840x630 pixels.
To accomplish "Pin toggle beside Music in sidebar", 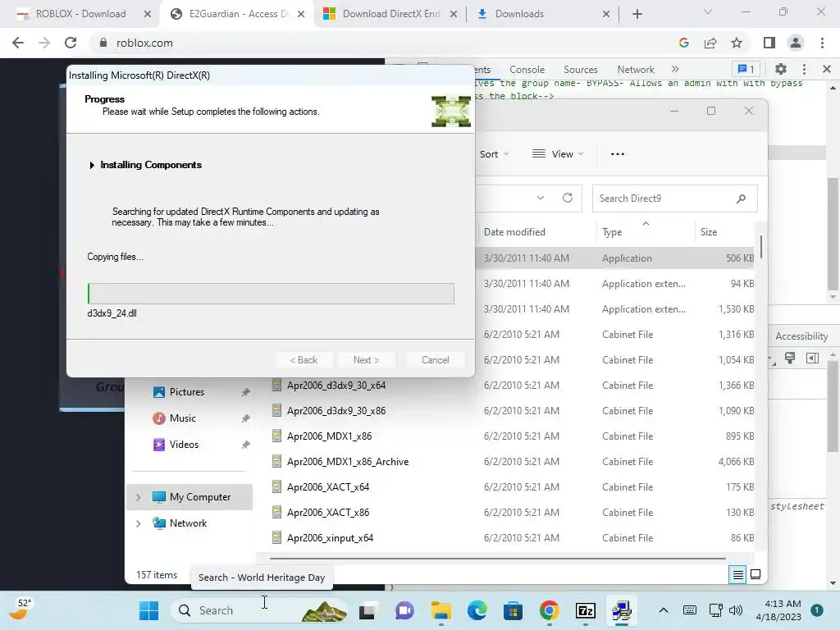I will (245, 418).
